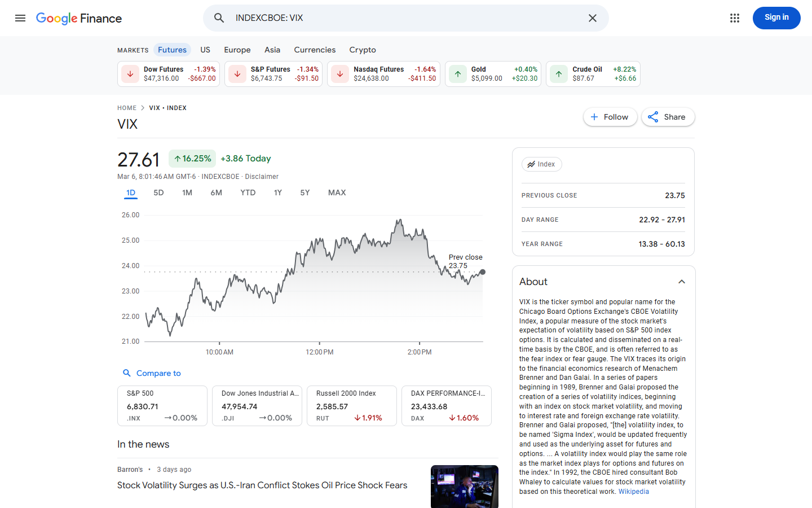Click the HOME breadcrumb link
Image resolution: width=812 pixels, height=508 pixels.
pyautogui.click(x=127, y=108)
